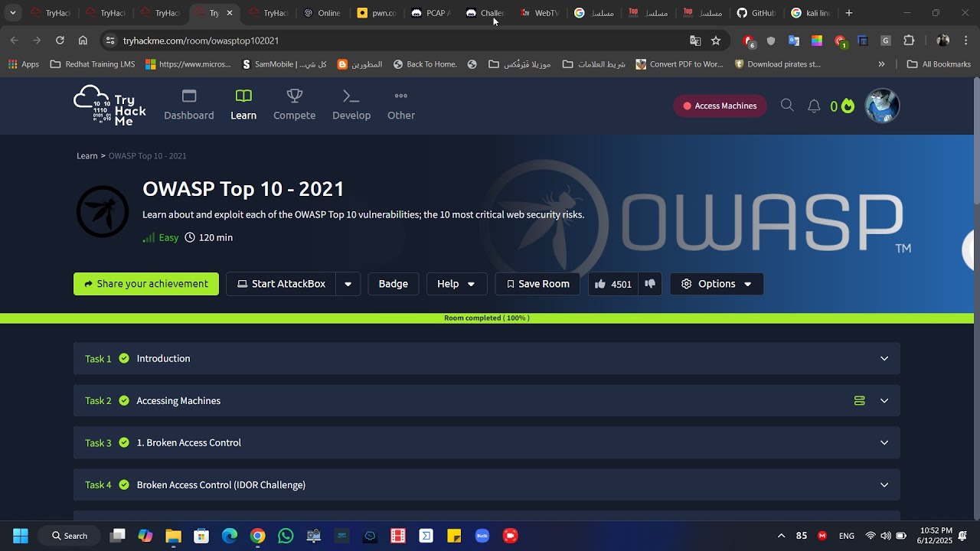
Task: Open WhatsApp from the taskbar
Action: coord(286,536)
